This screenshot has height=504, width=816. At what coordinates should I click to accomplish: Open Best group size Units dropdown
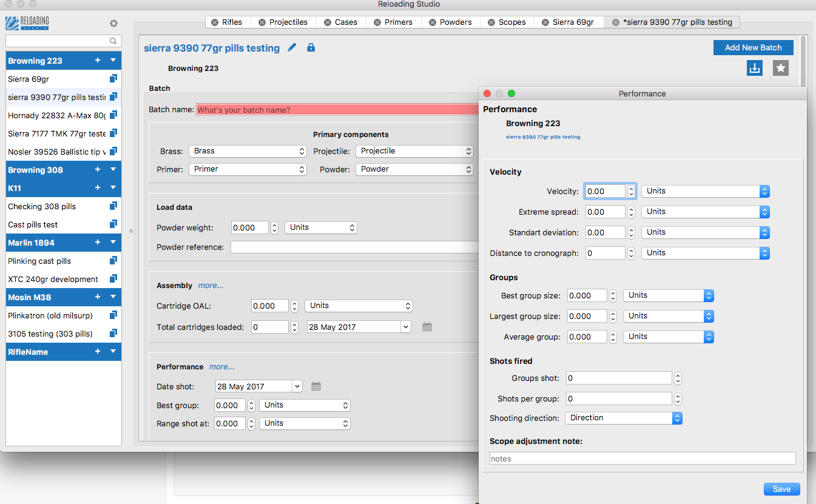pos(669,295)
